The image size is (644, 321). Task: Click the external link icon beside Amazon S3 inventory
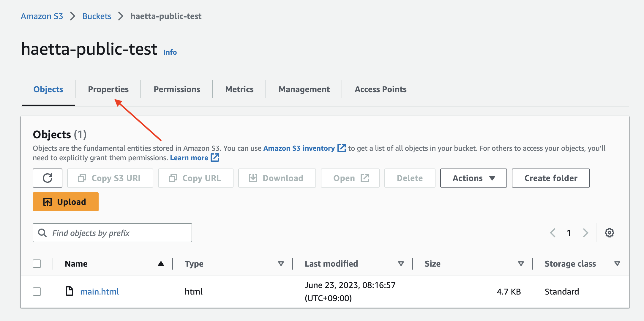342,148
